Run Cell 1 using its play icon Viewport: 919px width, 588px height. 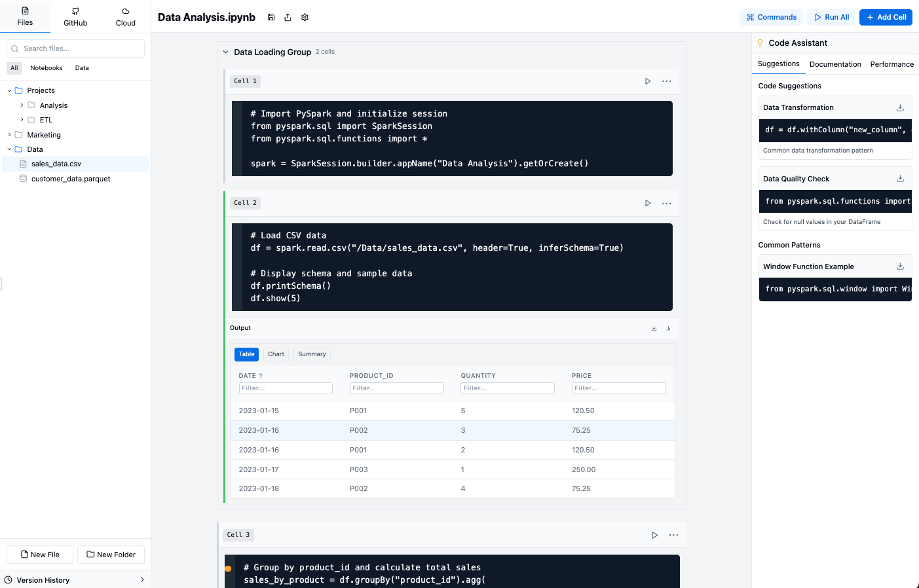[x=648, y=81]
